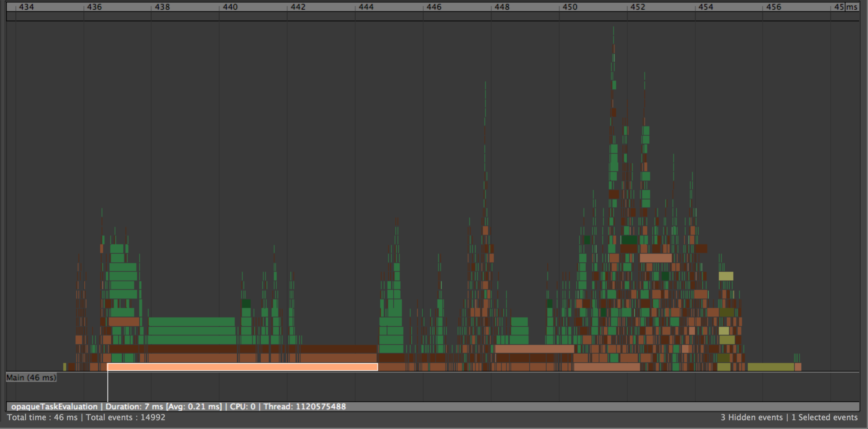
Task: Click the 436 ms ruler mark
Action: [94, 7]
